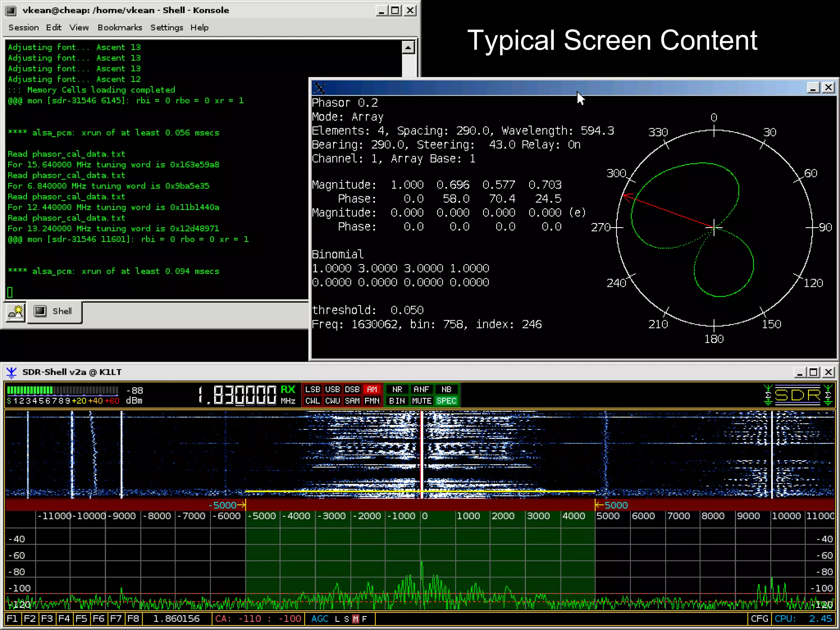The width and height of the screenshot is (840, 630).
Task: Click the frequency display 1.830000
Action: point(237,395)
